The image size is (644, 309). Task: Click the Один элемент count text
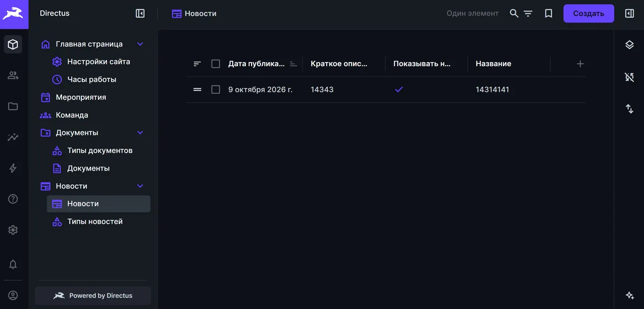(x=472, y=13)
